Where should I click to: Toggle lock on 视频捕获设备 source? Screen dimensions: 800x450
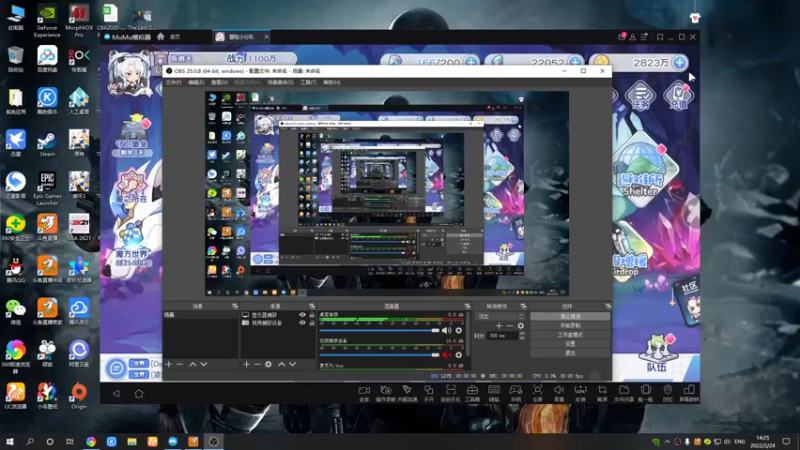click(x=312, y=322)
